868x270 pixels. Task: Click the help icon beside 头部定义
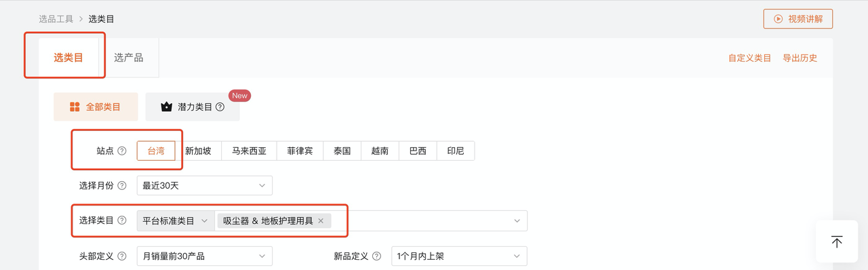click(x=122, y=256)
